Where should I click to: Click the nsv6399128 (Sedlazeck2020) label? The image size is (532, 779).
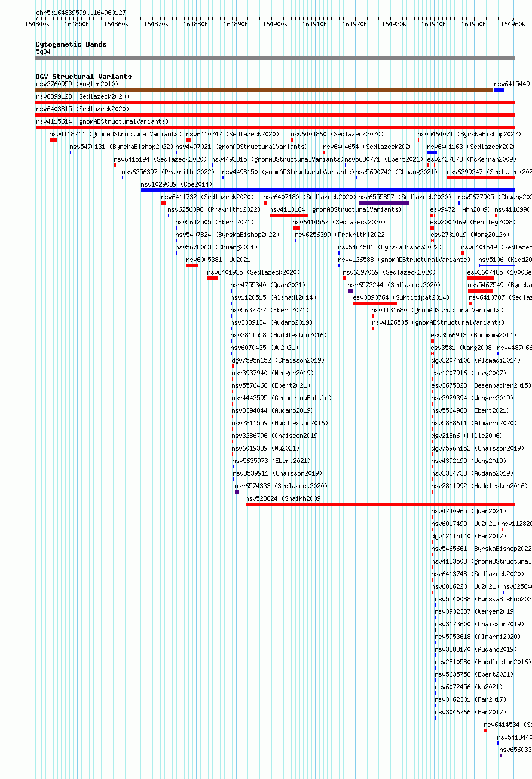[82, 96]
